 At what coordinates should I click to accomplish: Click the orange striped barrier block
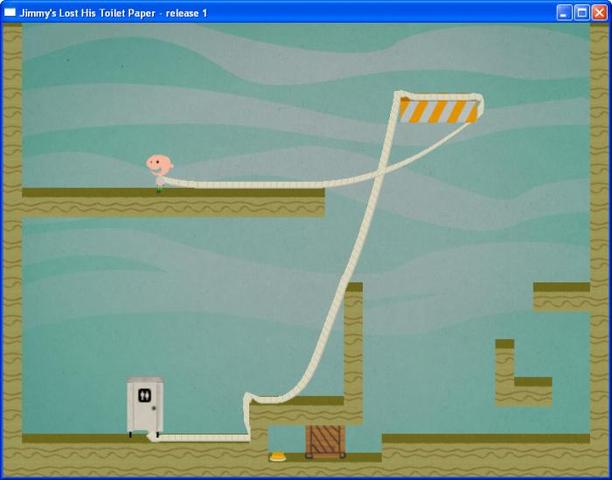coord(438,111)
